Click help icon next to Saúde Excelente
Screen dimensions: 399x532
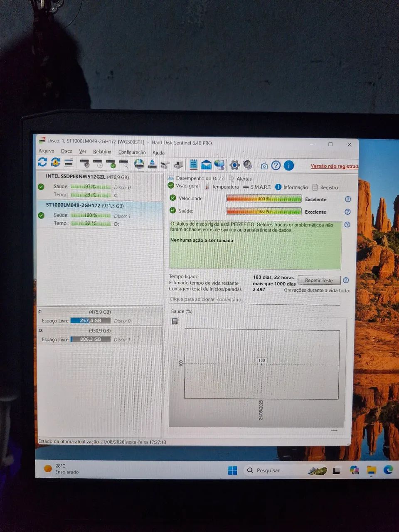coord(347,212)
